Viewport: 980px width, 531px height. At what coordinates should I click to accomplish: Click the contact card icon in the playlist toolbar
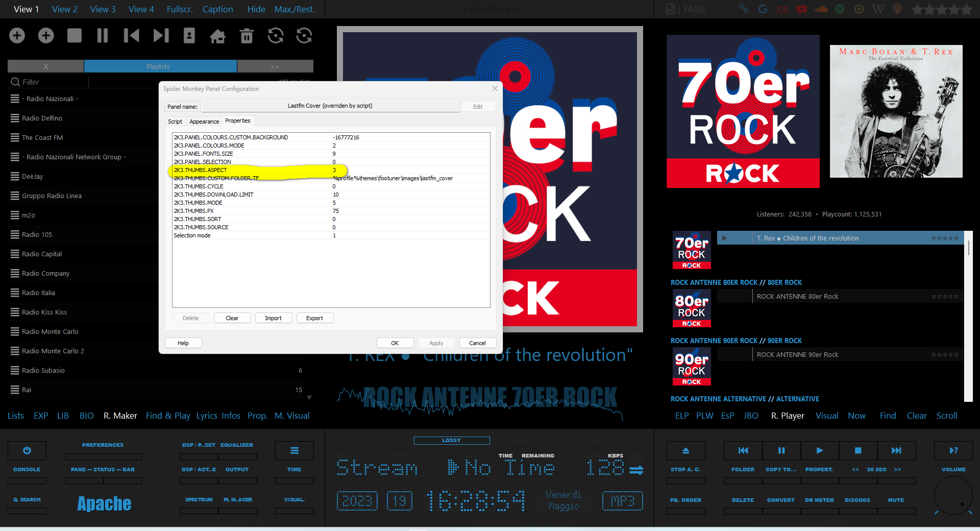[189, 35]
